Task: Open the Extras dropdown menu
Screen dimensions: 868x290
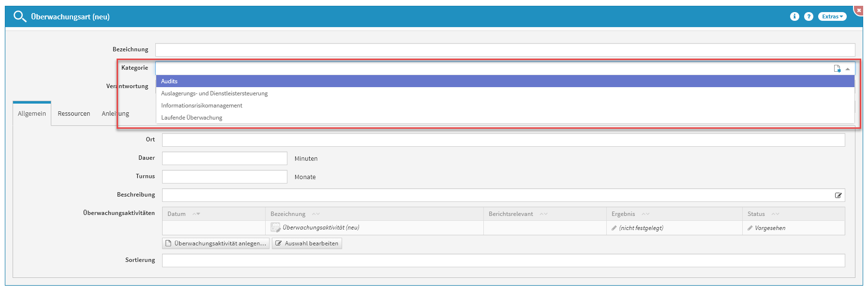Action: coord(832,16)
